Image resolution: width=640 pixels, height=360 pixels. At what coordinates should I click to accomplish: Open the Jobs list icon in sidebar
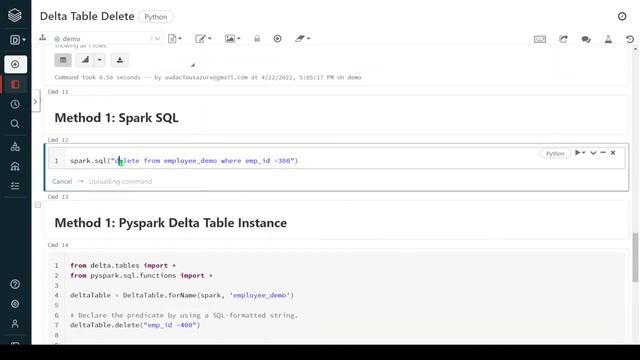15,186
